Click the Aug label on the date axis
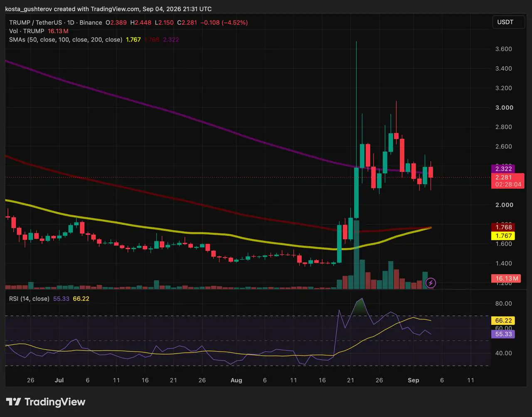This screenshot has width=532, height=417. coord(236,380)
